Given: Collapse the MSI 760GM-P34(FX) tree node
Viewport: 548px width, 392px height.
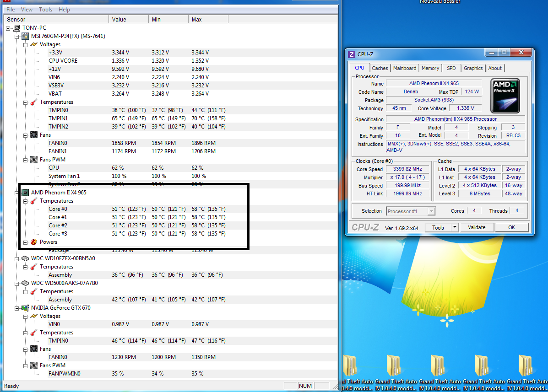Looking at the screenshot, I should pos(17,36).
